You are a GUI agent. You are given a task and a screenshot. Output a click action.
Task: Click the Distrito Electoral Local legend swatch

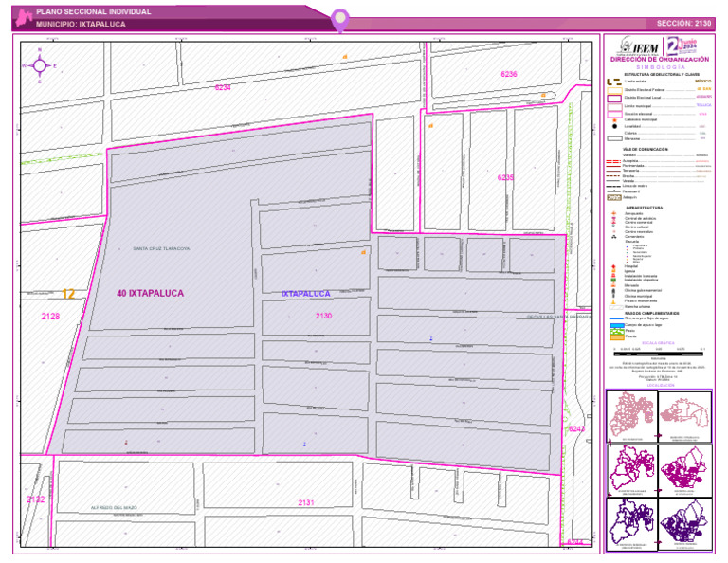pyautogui.click(x=614, y=99)
